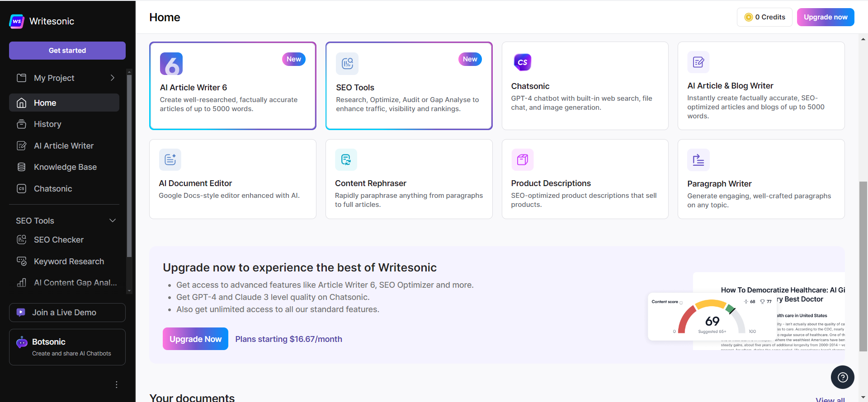Open the Botsonic chatbot card

(67, 347)
